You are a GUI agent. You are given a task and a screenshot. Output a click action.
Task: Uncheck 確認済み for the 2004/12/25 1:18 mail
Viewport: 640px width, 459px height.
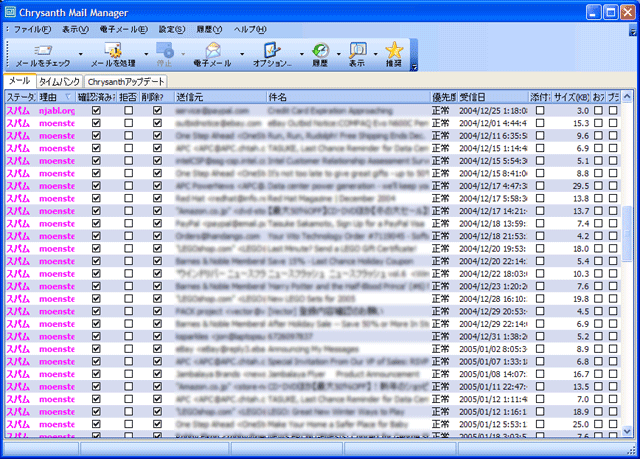coord(96,111)
